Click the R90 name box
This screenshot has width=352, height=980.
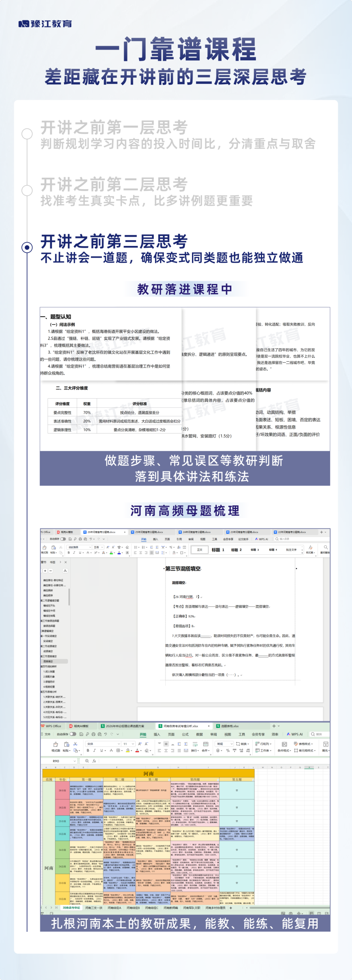(x=59, y=761)
